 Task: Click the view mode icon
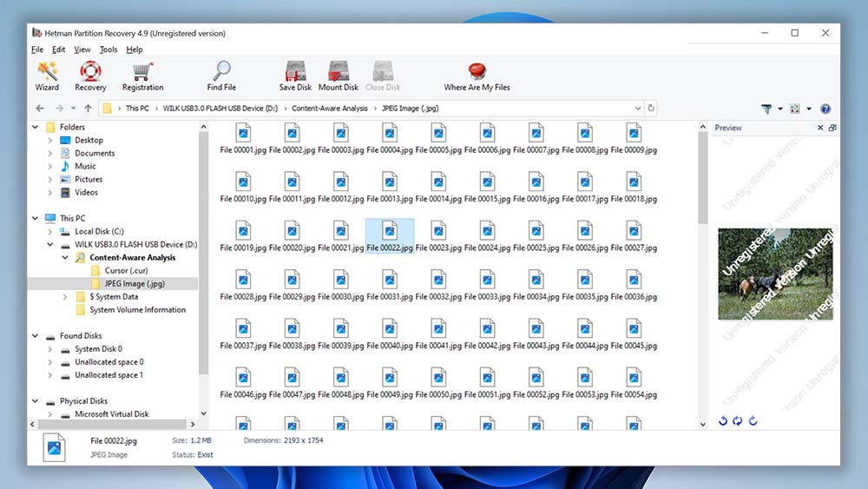coord(795,109)
